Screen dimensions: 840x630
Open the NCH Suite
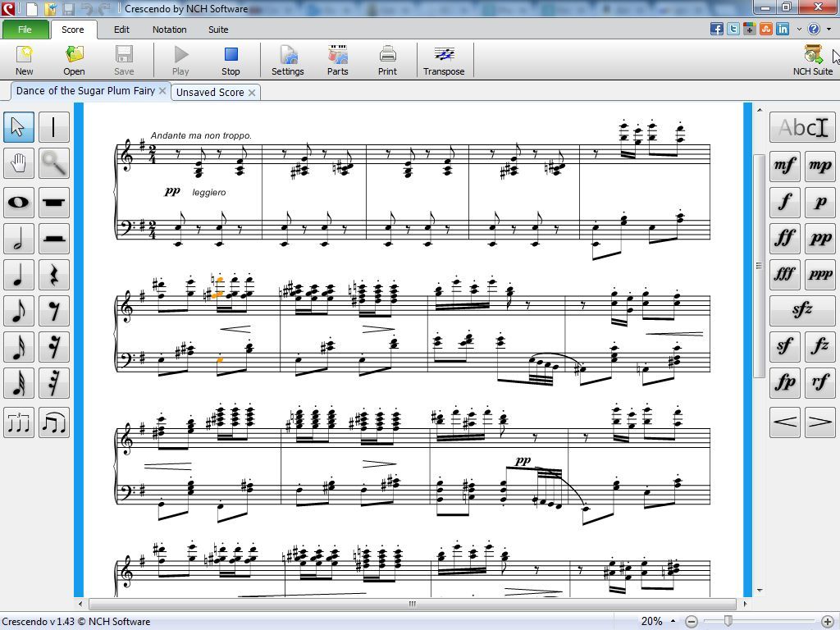click(x=813, y=61)
